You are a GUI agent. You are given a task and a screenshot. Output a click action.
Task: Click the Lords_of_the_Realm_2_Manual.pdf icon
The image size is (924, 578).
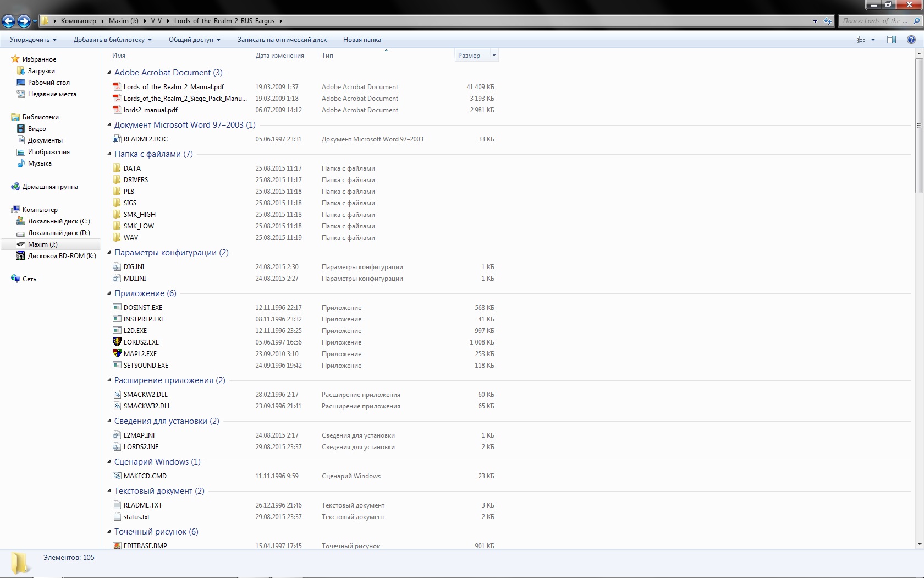coord(117,87)
